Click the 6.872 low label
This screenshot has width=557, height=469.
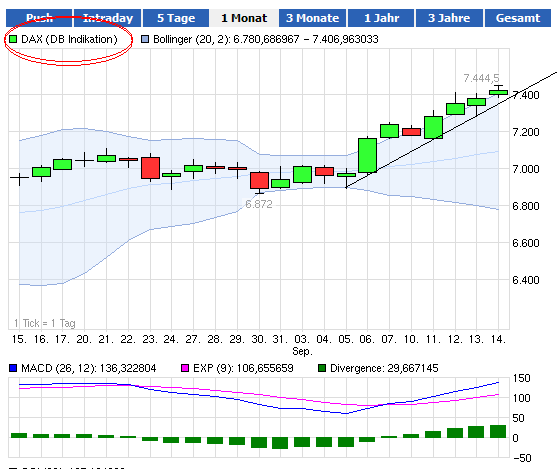[259, 204]
